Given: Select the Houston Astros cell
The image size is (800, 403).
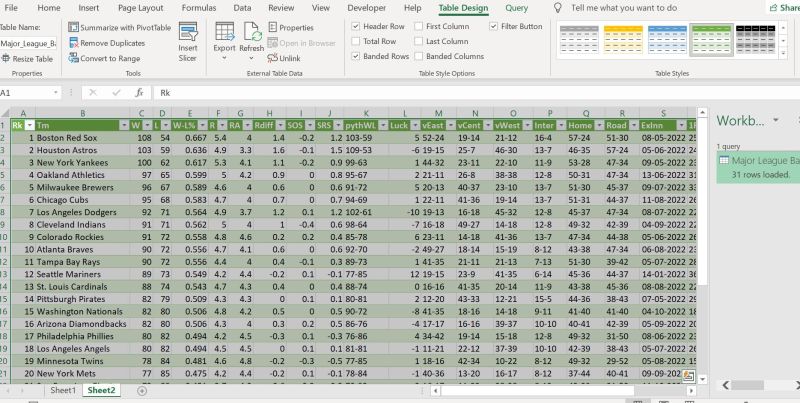Looking at the screenshot, I should 82,150.
